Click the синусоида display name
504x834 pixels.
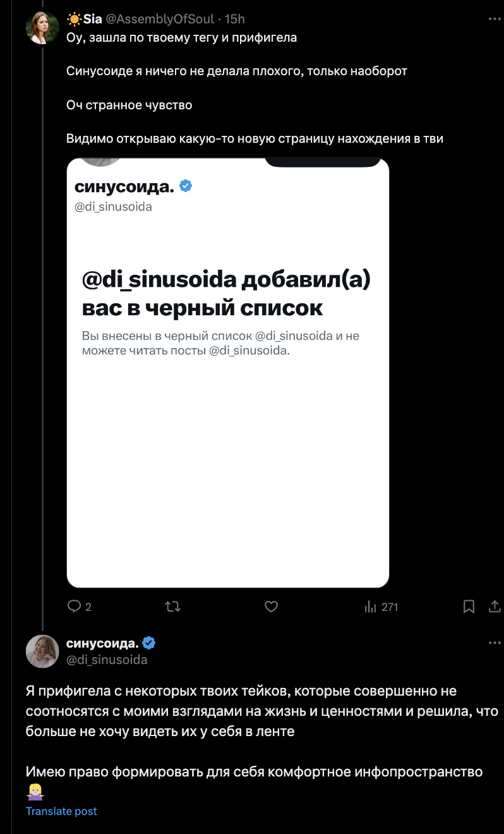tap(102, 644)
